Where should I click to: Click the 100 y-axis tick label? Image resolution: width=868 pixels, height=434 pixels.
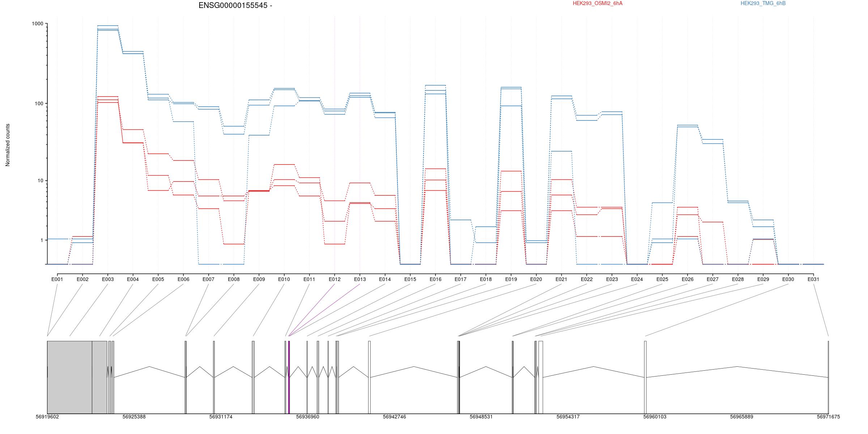pos(39,103)
